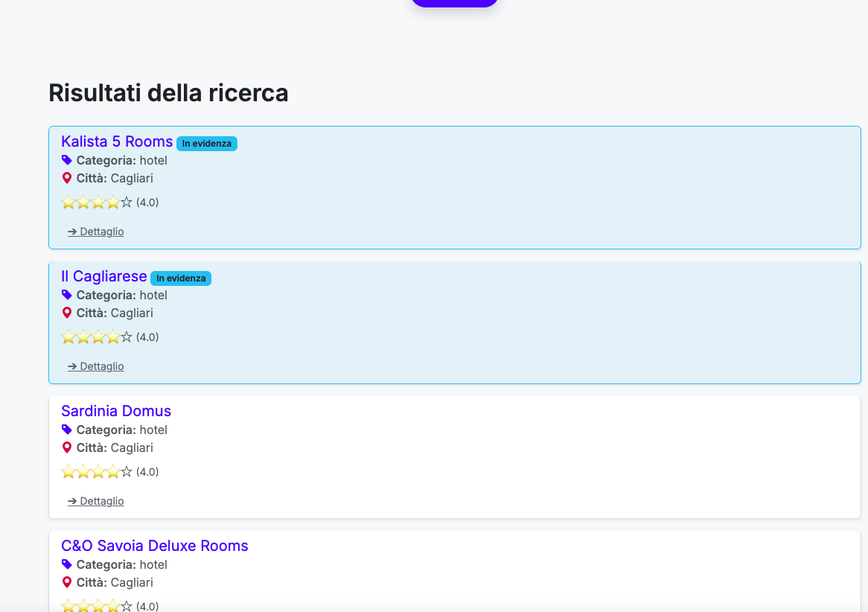Click the tag icon under Kalista 5 Rooms
Screen dimensions: 868x612
click(67, 160)
